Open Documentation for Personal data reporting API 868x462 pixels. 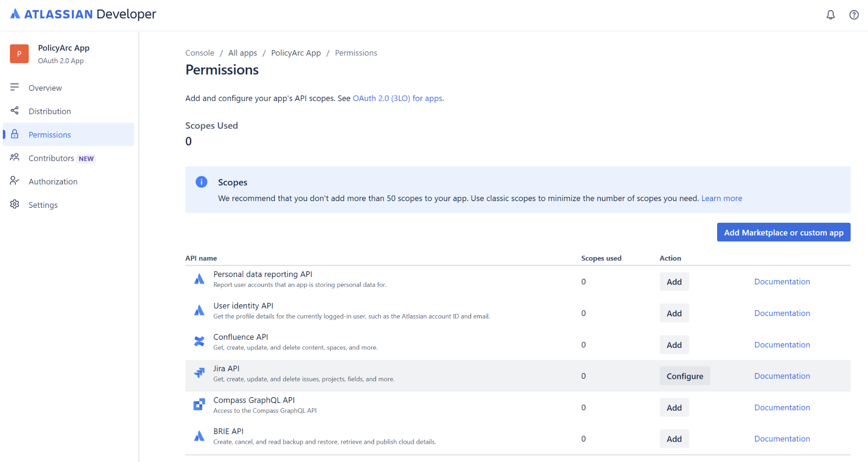point(782,282)
